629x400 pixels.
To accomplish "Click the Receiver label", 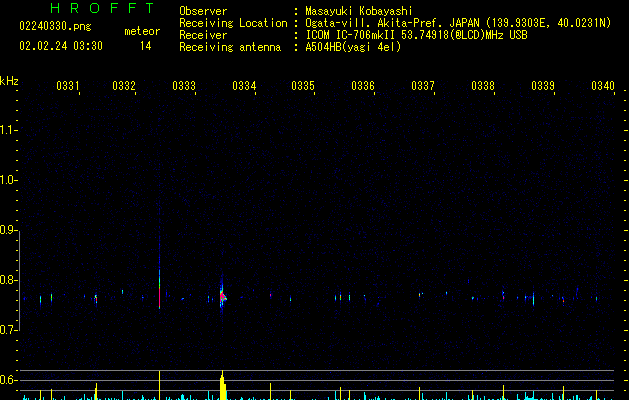I will 203,35.
